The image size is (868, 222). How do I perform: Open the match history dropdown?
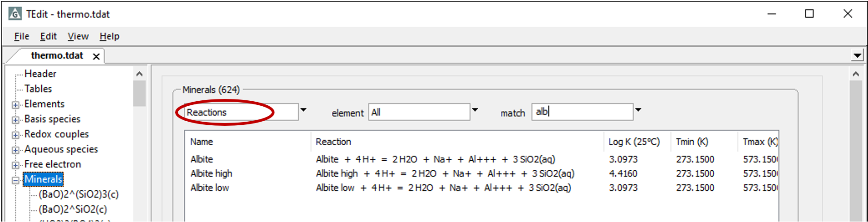638,110
